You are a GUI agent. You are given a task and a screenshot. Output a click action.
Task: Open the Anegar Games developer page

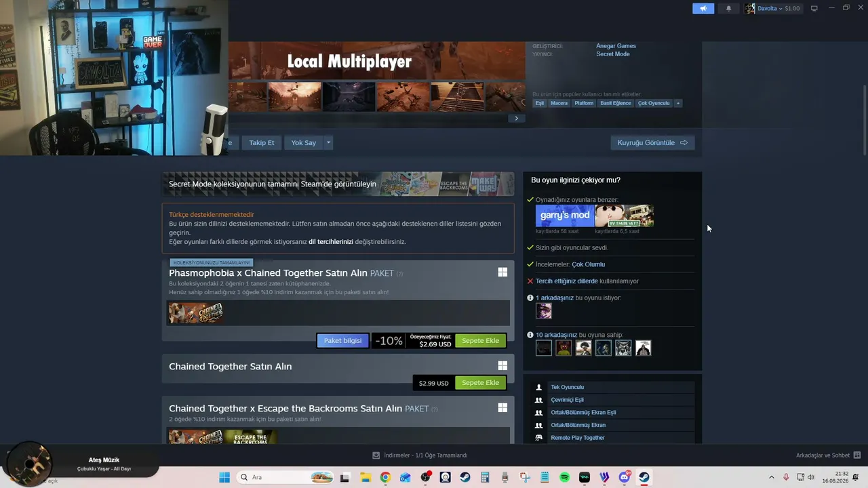tap(616, 46)
